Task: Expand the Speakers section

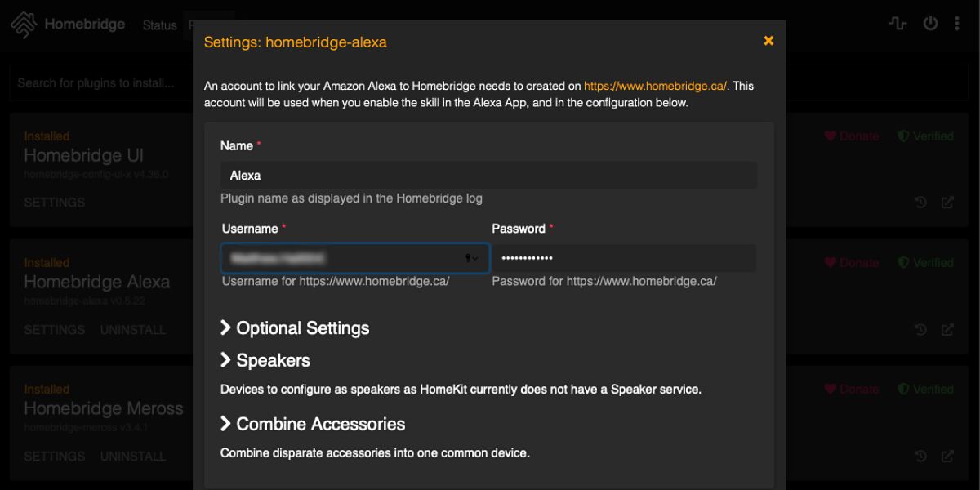Action: tap(265, 361)
